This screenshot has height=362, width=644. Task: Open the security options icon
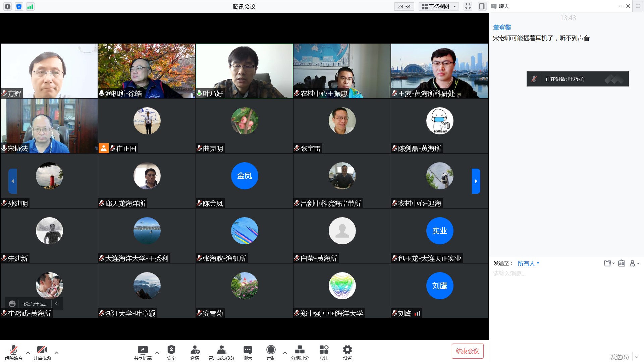pyautogui.click(x=171, y=350)
